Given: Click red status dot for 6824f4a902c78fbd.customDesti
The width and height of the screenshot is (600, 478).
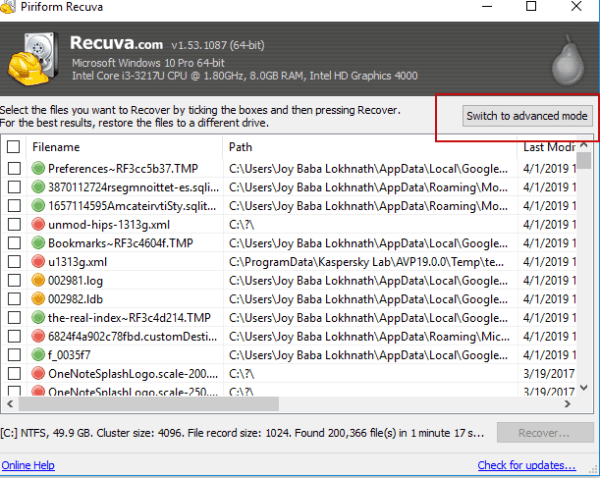Looking at the screenshot, I should (38, 336).
